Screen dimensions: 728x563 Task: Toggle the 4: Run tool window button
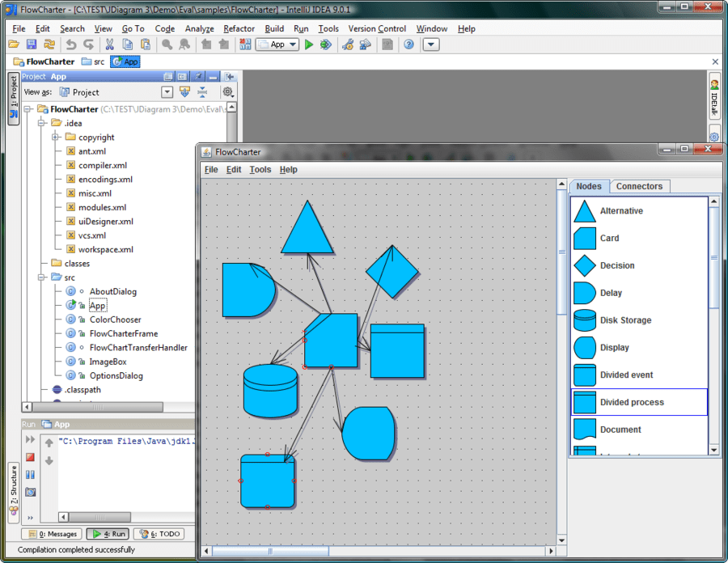coord(108,534)
